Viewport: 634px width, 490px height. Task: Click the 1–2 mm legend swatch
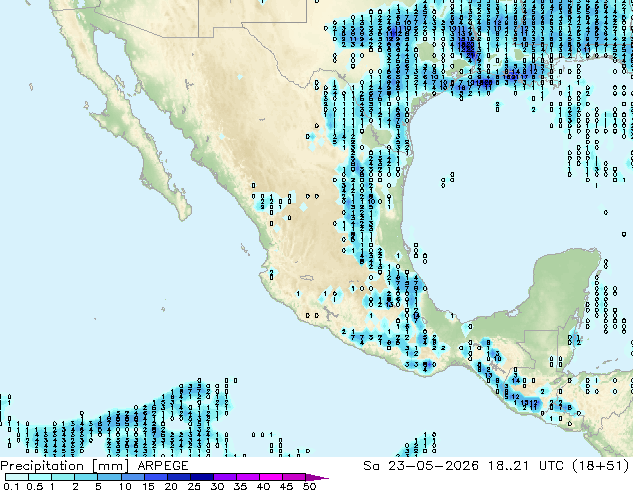(63, 477)
